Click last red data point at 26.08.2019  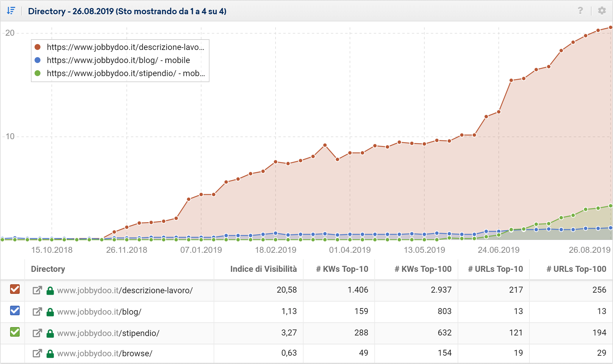(x=611, y=27)
